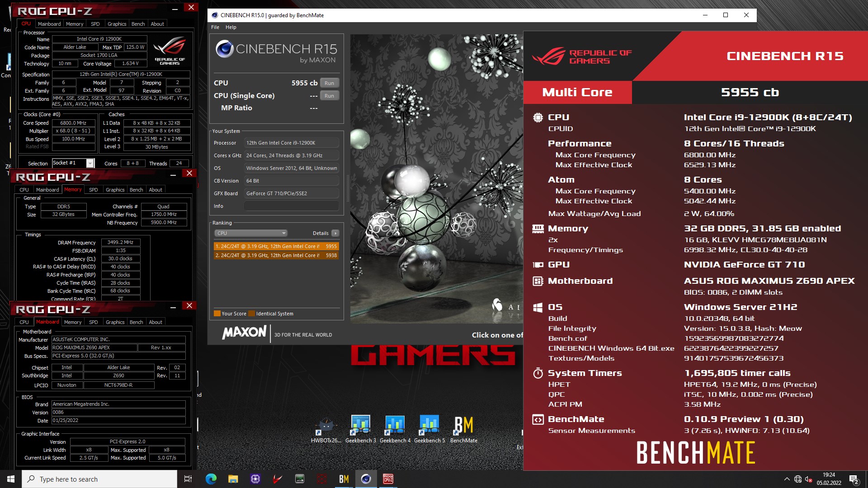The image size is (868, 488).
Task: Select CPU tab in middle CPU-Z window
Action: 24,190
